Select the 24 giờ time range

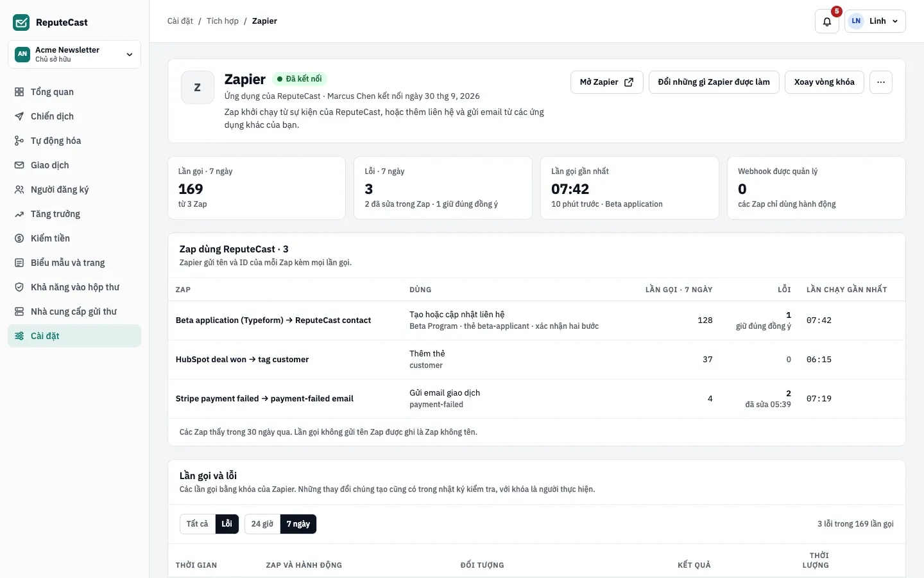(x=262, y=524)
